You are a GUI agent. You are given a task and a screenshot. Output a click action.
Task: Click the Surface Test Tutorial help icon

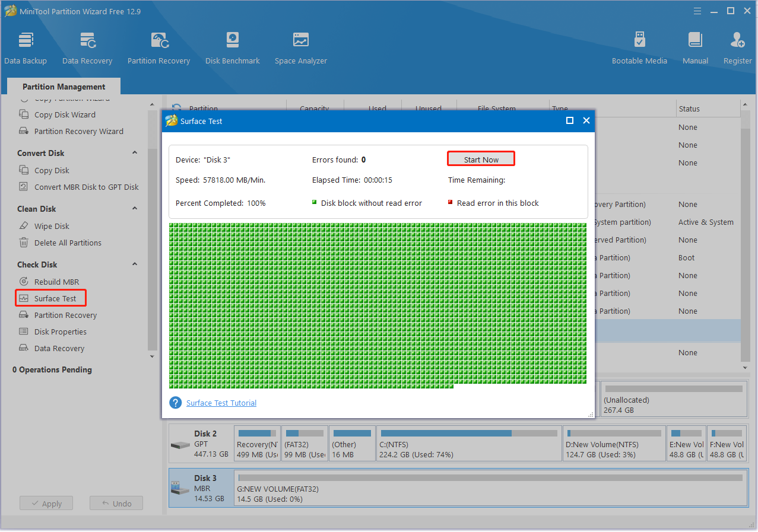[x=175, y=403]
